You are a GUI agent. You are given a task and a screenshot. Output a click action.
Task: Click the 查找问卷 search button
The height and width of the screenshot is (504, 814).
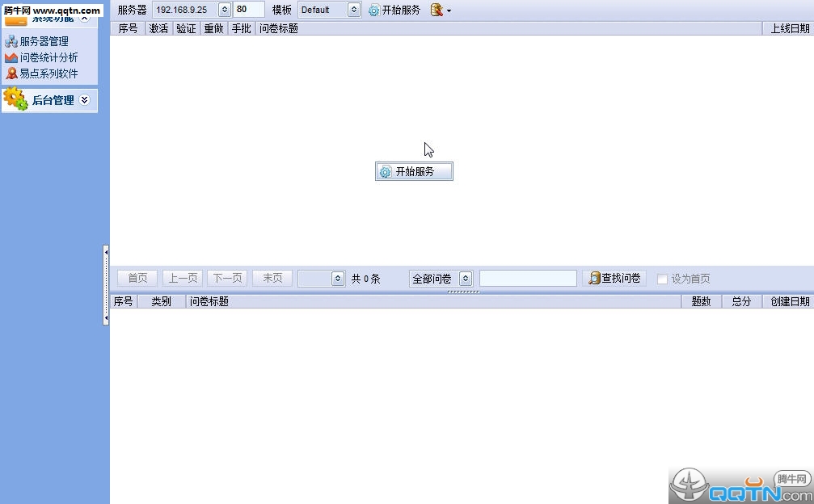point(614,279)
